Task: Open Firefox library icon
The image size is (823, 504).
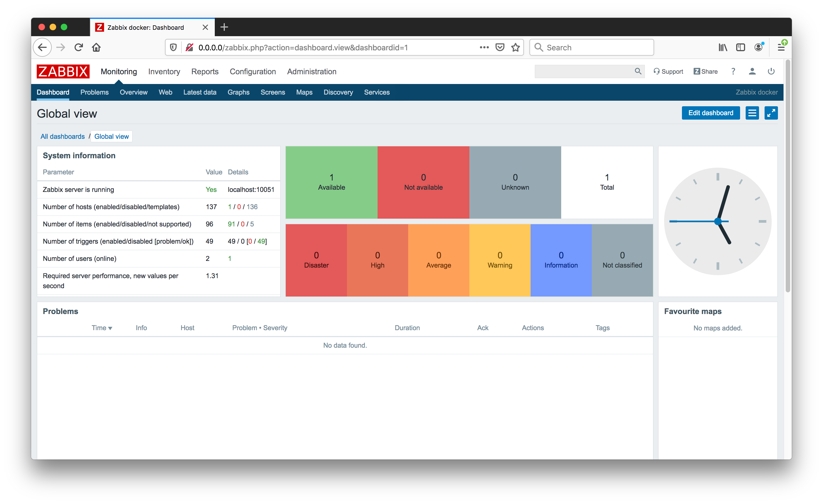Action: 723,48
